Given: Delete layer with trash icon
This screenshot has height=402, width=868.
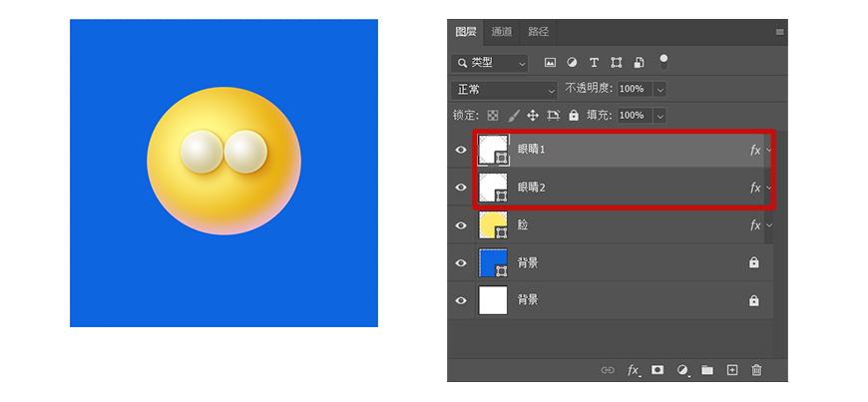Looking at the screenshot, I should coord(756,370).
